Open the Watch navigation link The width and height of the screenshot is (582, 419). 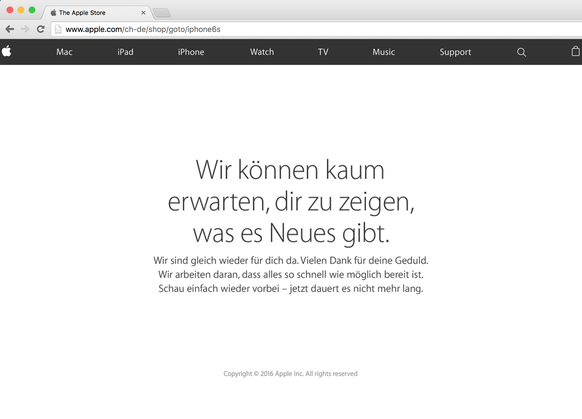pos(262,52)
